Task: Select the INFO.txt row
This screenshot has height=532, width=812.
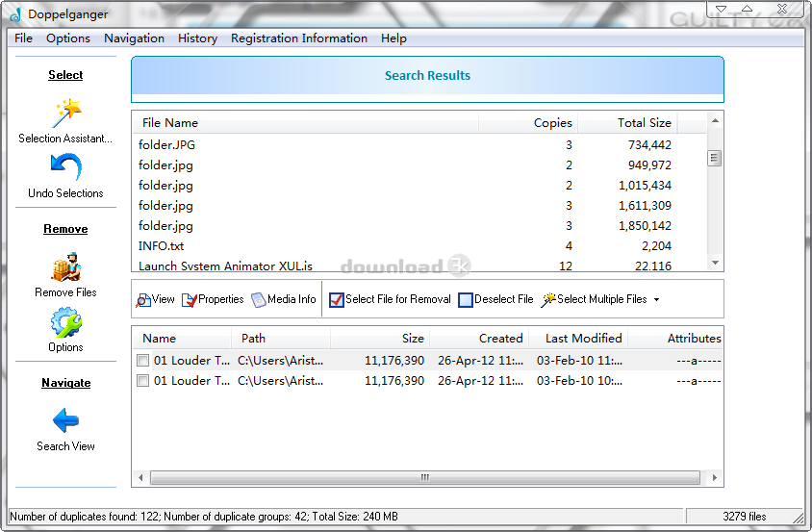Action: point(419,246)
